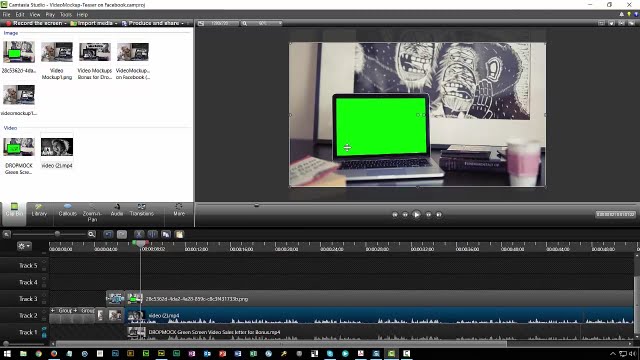This screenshot has height=360, width=640.
Task: Select video (2).mp4 thumbnail in Clip Bin
Action: click(57, 147)
